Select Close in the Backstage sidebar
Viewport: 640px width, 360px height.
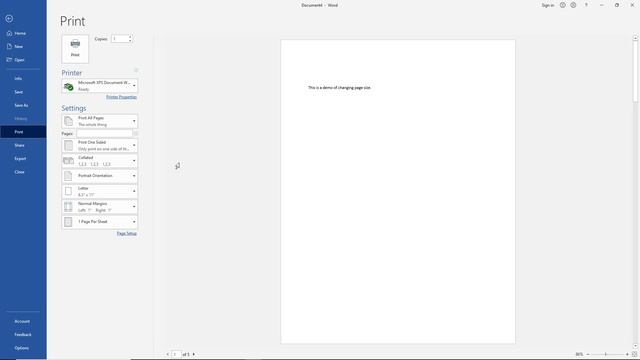point(23,172)
